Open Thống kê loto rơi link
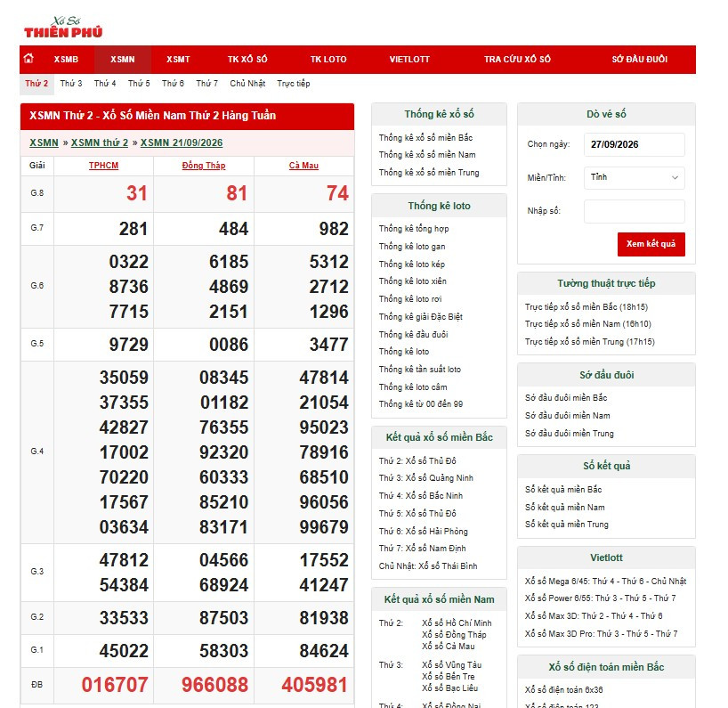The width and height of the screenshot is (728, 708). (x=410, y=298)
